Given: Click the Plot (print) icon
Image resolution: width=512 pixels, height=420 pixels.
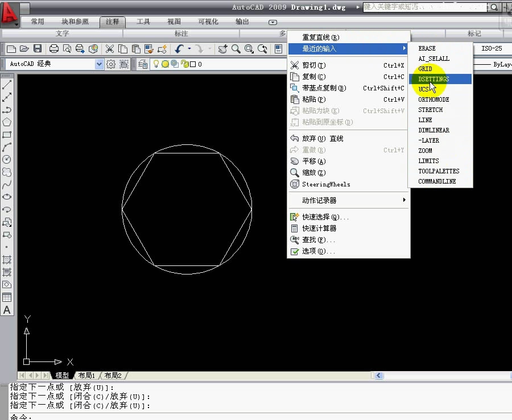Looking at the screenshot, I should (x=53, y=49).
